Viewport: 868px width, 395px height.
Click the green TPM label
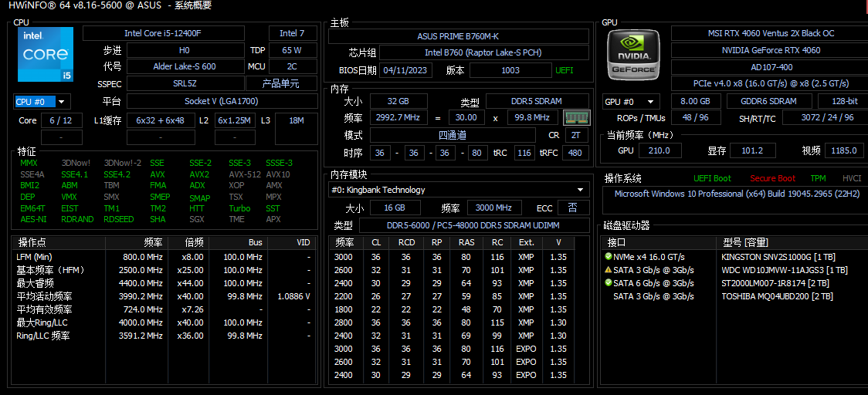point(818,178)
